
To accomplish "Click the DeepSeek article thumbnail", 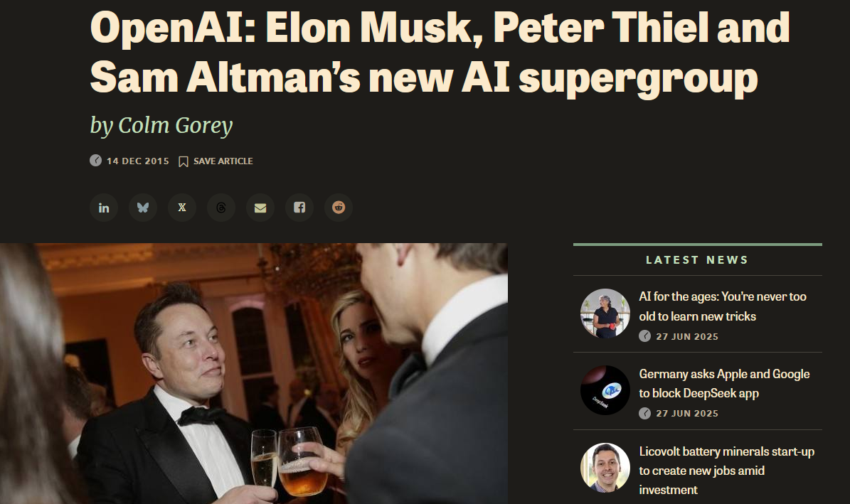I will (605, 390).
